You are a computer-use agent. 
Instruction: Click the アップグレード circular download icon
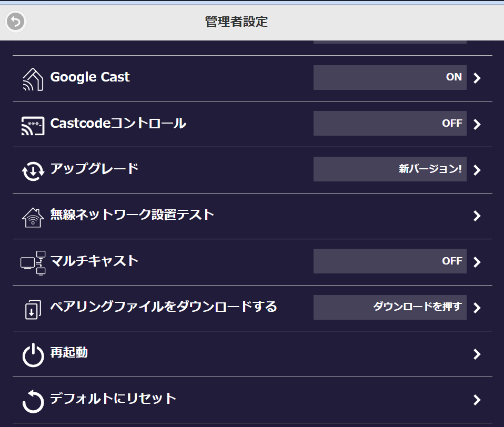coord(33,171)
